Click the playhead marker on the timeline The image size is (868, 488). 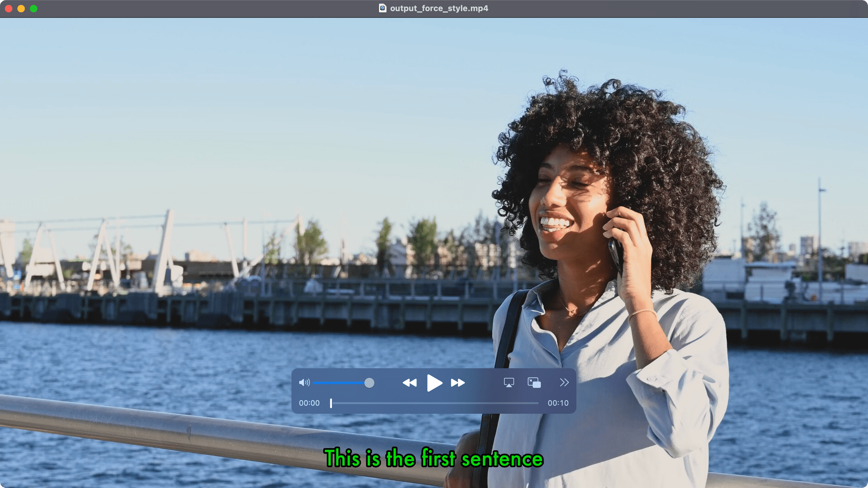pyautogui.click(x=331, y=403)
